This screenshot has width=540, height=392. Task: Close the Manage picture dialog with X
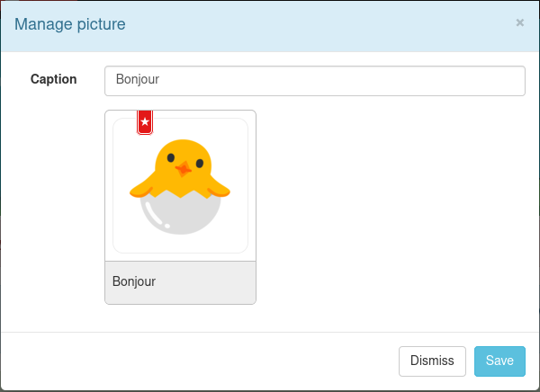519,23
